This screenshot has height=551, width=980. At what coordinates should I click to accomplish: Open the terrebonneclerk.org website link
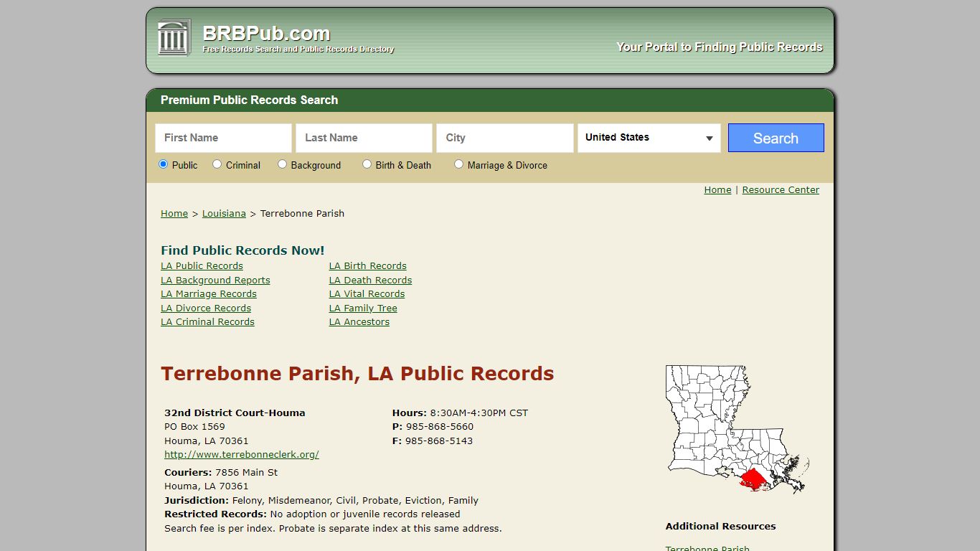[x=242, y=455]
